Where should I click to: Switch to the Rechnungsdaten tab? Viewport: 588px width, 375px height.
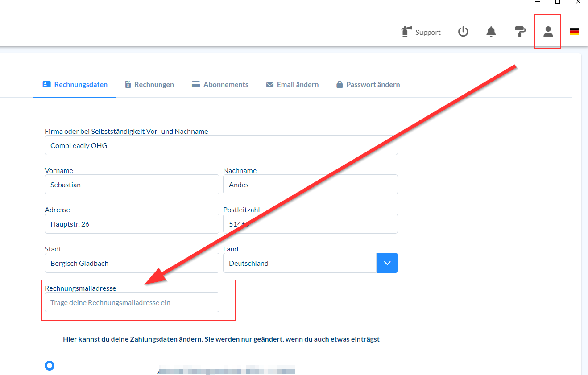[x=75, y=85]
